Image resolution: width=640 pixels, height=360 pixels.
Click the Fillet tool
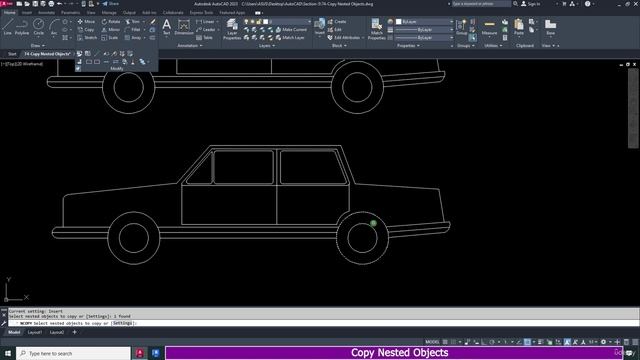[133, 30]
